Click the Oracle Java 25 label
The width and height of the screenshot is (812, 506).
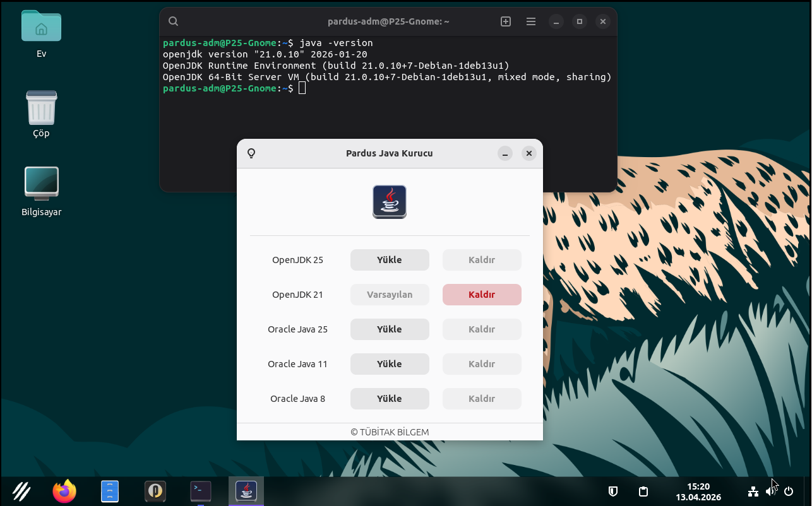tap(297, 329)
